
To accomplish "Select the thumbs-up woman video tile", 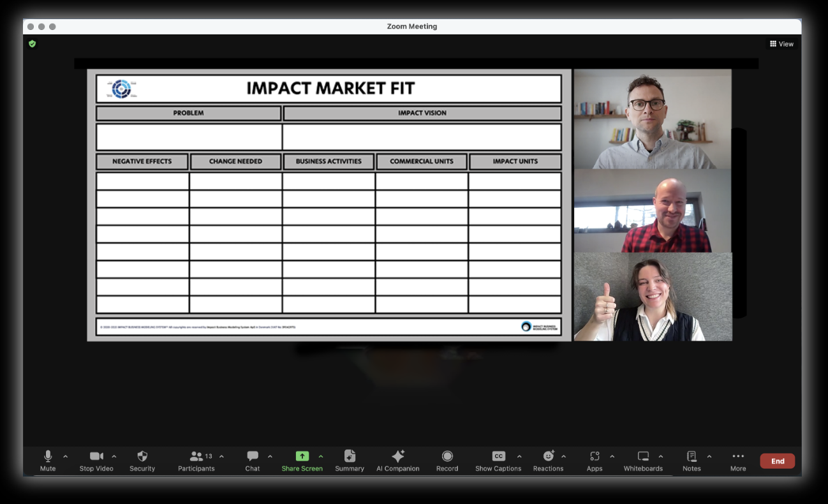I will point(653,297).
